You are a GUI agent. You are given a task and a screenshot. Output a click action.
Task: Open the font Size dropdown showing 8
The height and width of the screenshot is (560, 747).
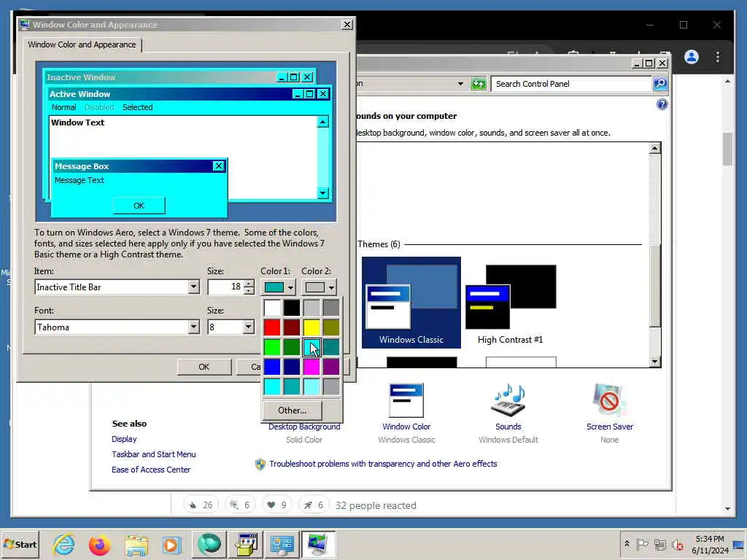click(x=248, y=327)
